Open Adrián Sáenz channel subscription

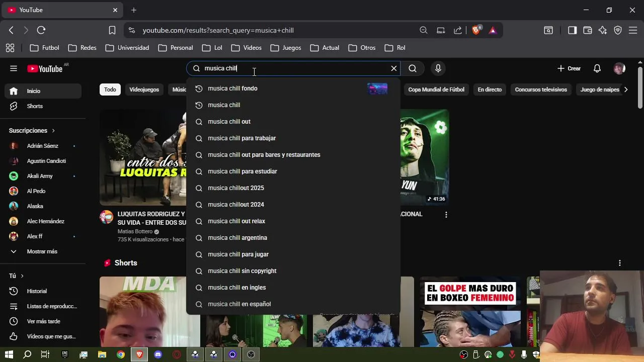click(x=43, y=146)
